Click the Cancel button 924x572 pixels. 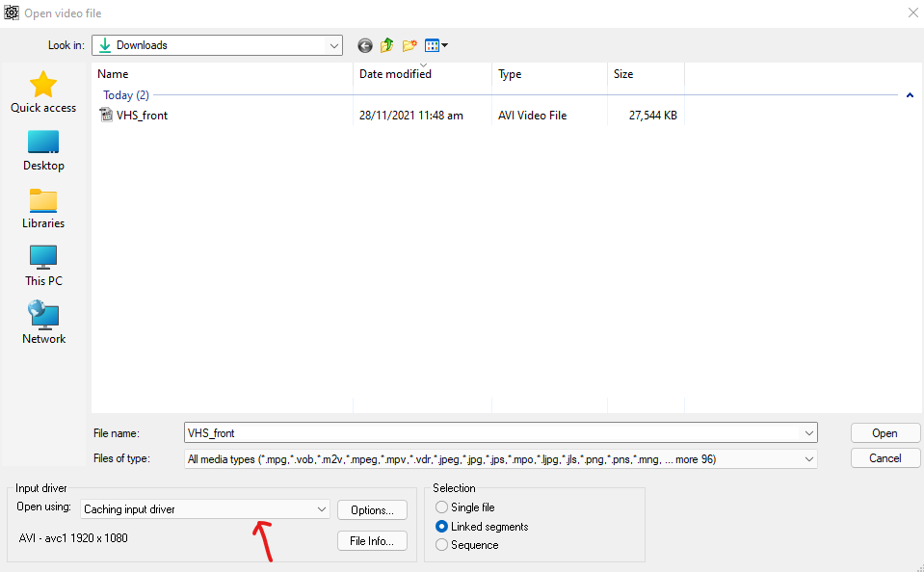[885, 458]
